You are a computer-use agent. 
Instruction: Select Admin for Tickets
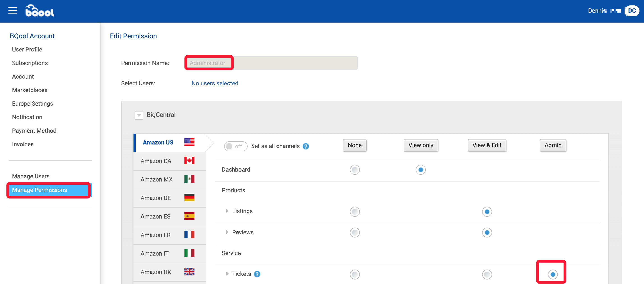(552, 275)
